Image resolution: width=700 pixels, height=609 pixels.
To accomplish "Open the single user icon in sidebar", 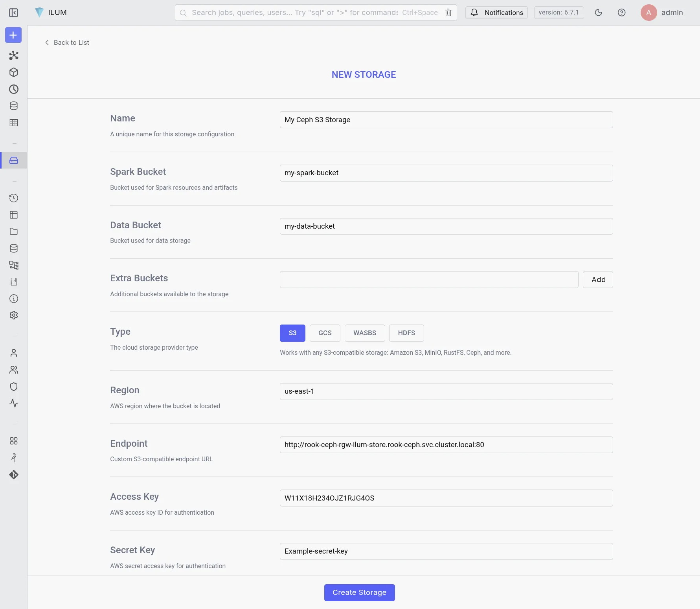I will pyautogui.click(x=14, y=353).
